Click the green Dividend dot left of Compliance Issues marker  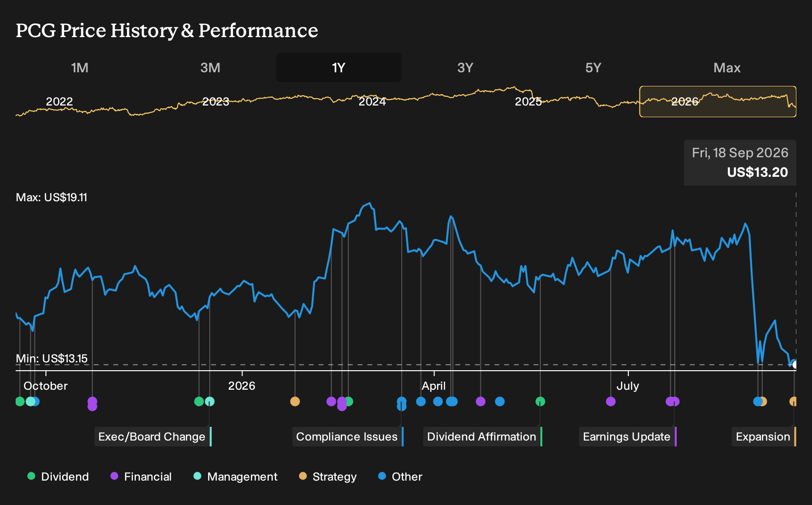349,401
